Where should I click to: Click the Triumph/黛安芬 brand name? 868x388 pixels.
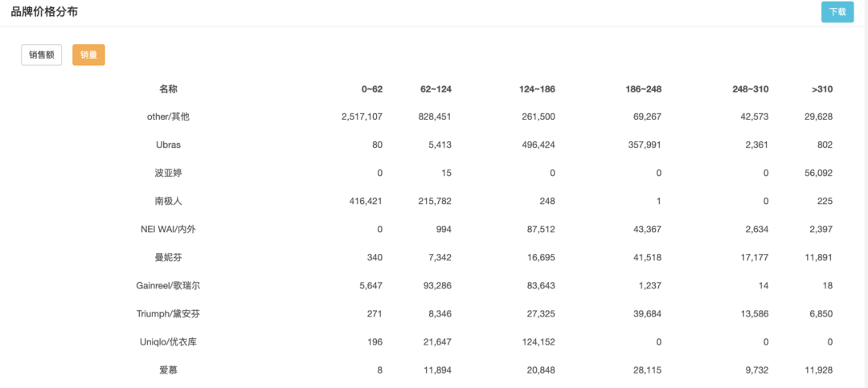pos(168,313)
